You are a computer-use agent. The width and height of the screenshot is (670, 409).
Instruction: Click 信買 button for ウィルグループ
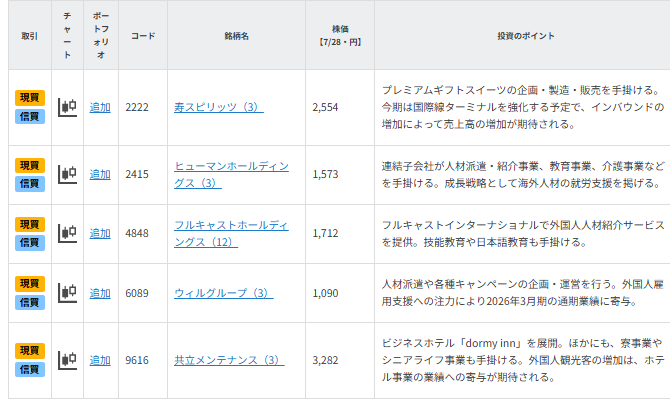(x=30, y=302)
